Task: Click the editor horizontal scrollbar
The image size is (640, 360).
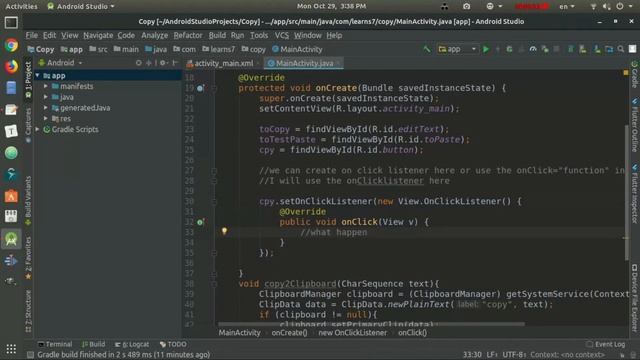Action: tap(371, 324)
